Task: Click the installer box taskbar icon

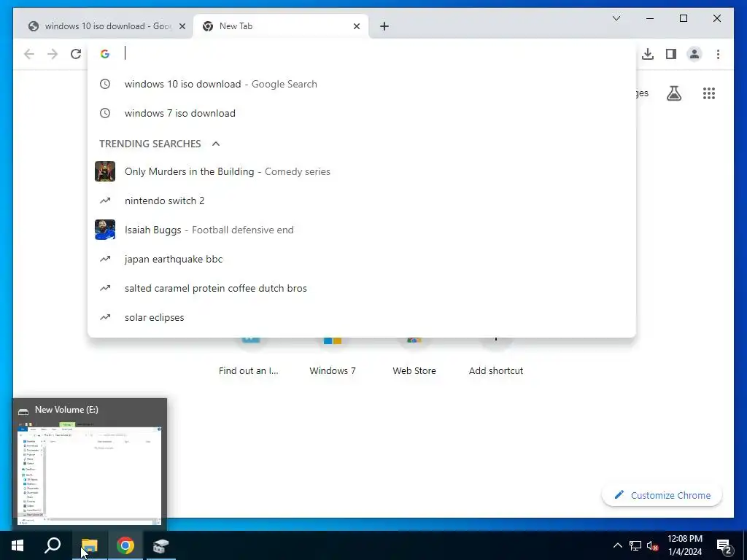Action: (161, 545)
